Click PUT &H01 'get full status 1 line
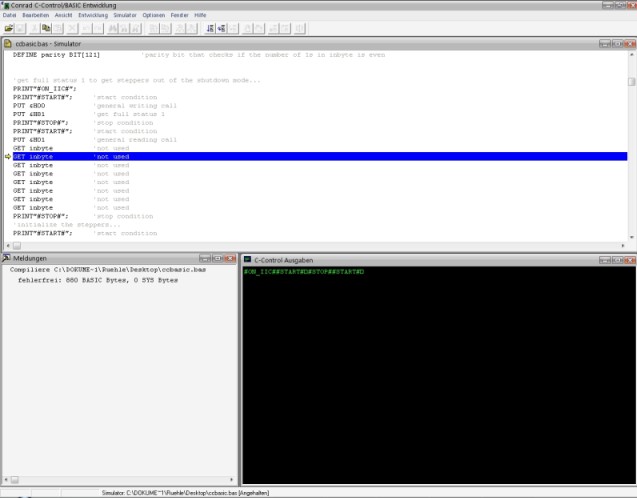 [89, 114]
